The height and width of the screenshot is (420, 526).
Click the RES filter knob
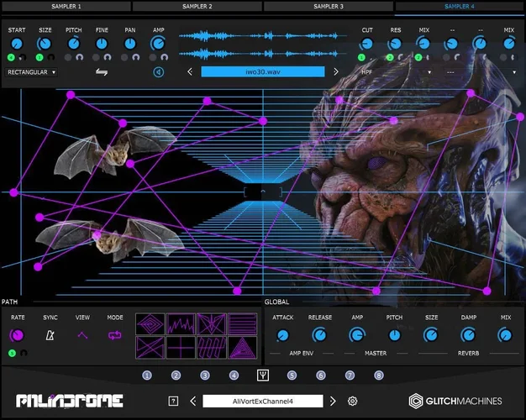395,44
